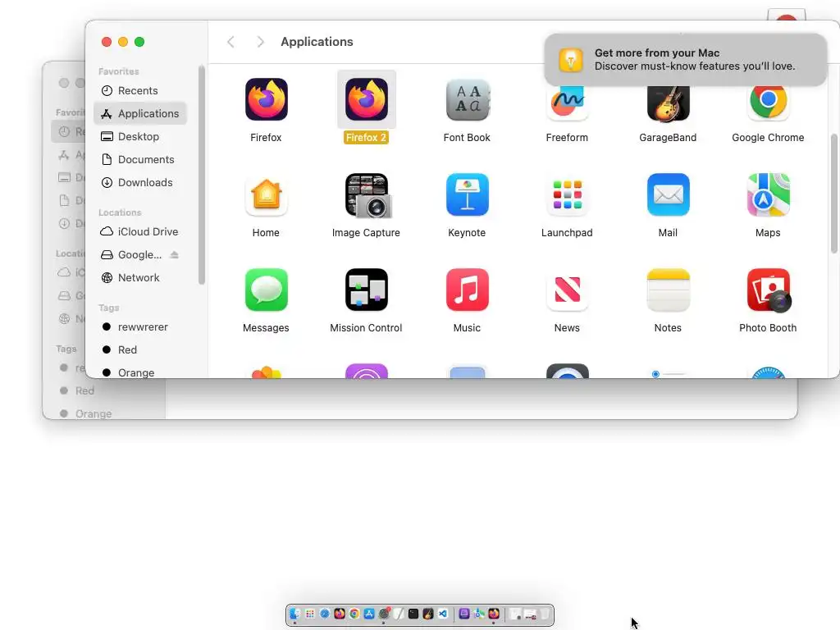Click the Freeform app icon
Image resolution: width=840 pixels, height=630 pixels.
(x=568, y=102)
